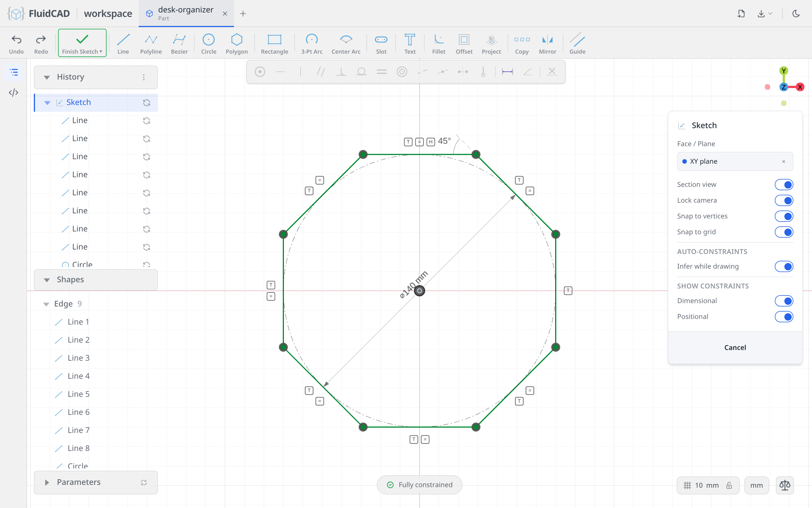Switch to dark mode moon icon
812x508 pixels.
point(796,14)
